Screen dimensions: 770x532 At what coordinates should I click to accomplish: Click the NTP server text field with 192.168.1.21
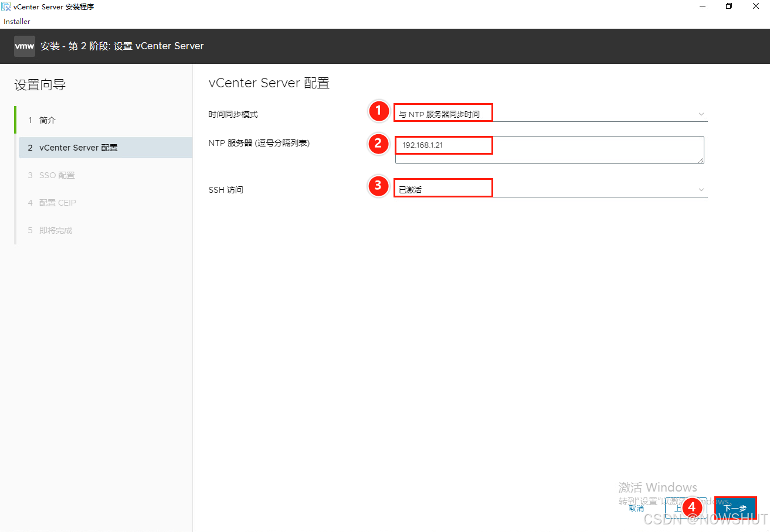point(549,150)
